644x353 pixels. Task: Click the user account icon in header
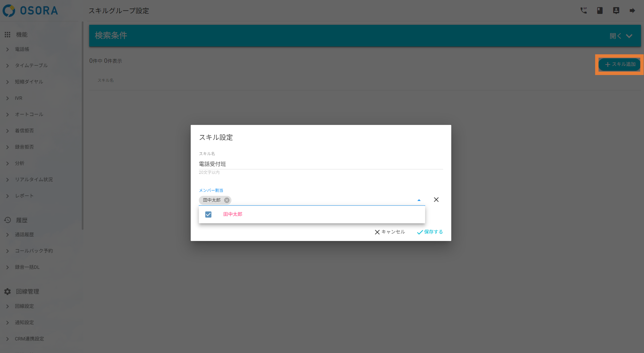coord(616,11)
